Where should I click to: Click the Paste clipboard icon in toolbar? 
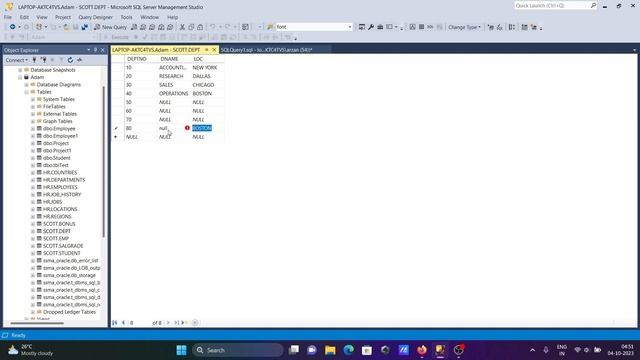[x=200, y=27]
